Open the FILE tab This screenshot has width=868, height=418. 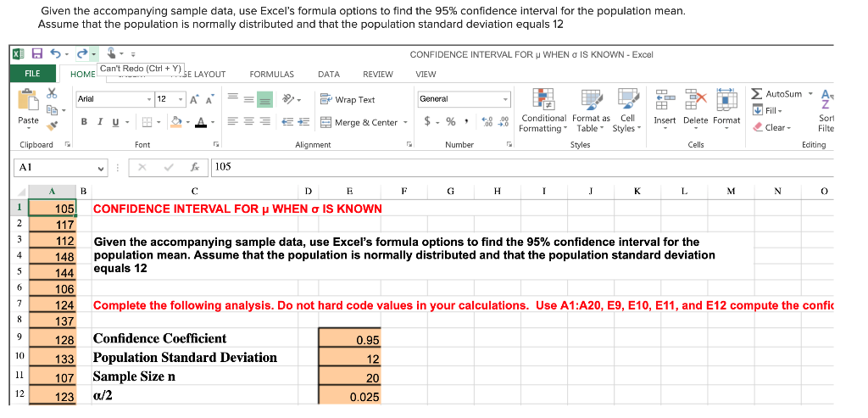click(33, 74)
